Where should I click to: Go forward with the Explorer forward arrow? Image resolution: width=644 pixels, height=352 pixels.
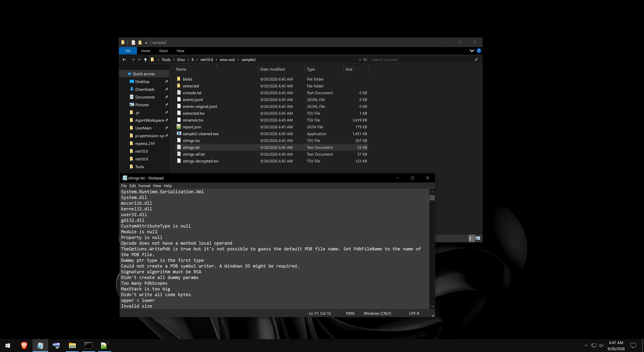[x=133, y=59]
